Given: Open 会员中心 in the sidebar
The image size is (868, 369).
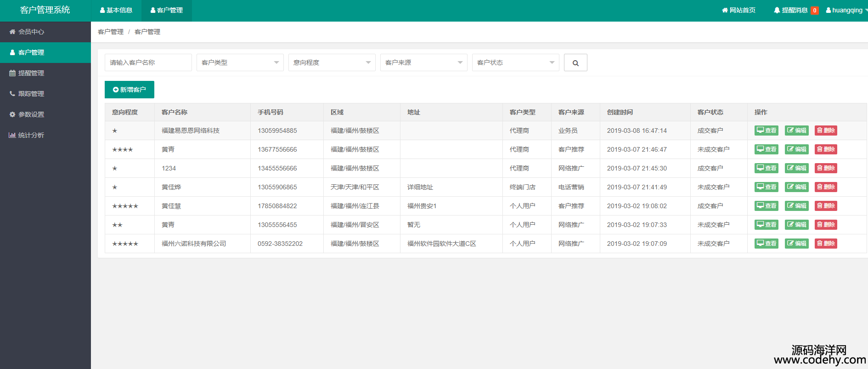Looking at the screenshot, I should (x=45, y=32).
